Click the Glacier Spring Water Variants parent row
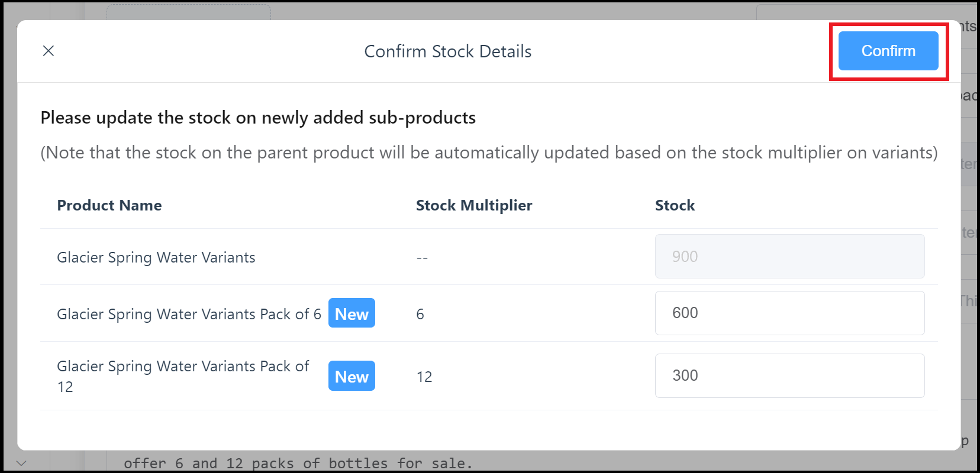The image size is (980, 473). [156, 257]
